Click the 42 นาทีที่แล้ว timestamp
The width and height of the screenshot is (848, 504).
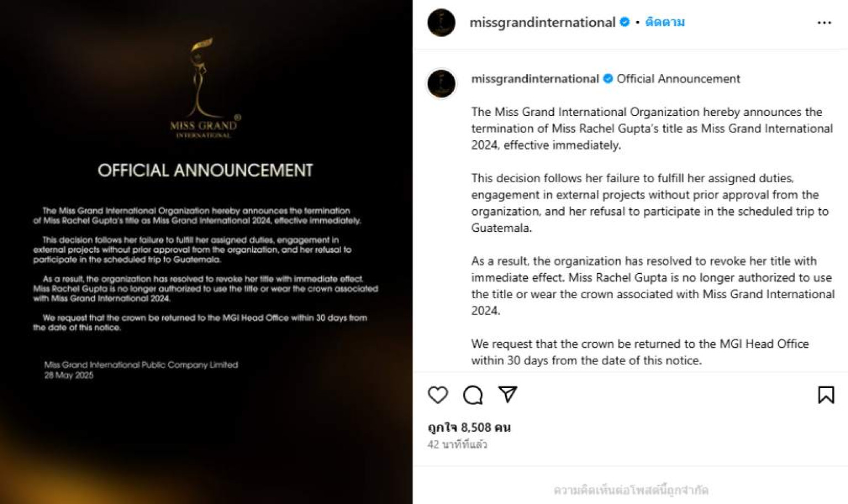[457, 444]
